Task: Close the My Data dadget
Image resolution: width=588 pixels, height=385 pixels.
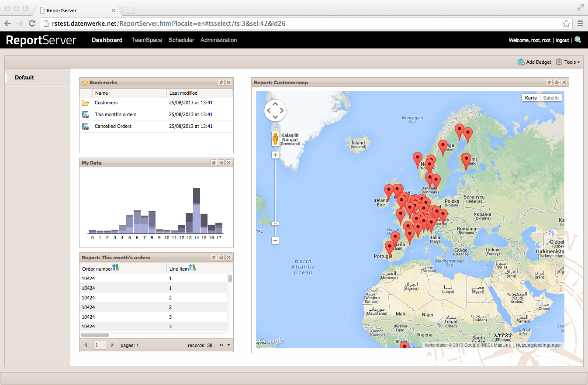Action: click(x=229, y=162)
